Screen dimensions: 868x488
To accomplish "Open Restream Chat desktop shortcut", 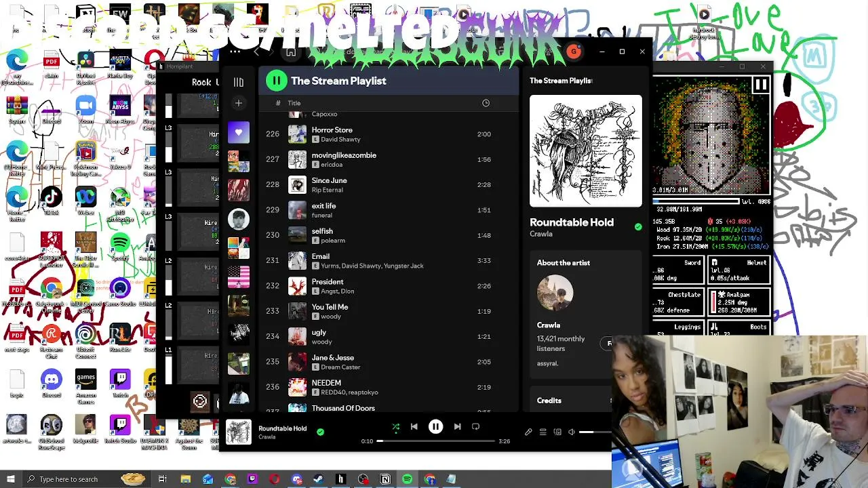I will pyautogui.click(x=51, y=339).
